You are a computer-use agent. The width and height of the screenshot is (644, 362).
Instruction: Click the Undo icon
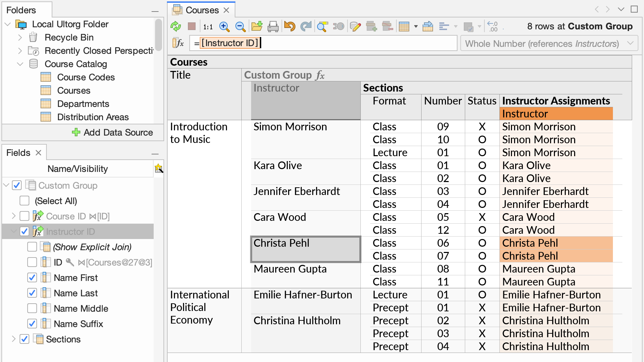pos(289,26)
